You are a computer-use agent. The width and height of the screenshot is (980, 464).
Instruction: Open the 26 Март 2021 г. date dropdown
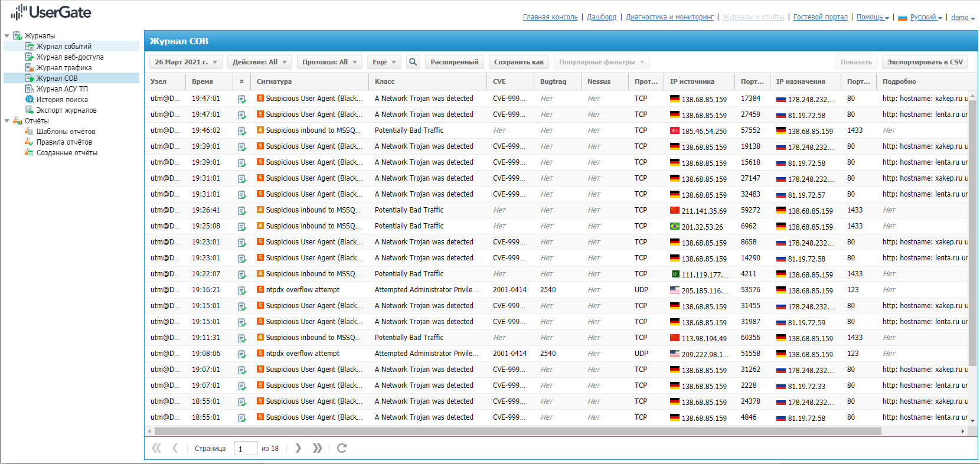186,62
